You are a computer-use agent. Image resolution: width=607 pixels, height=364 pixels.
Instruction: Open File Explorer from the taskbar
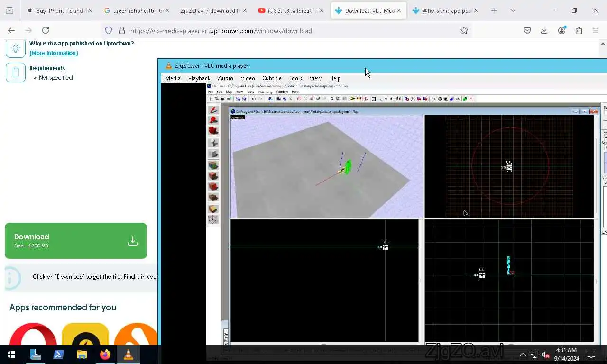(x=82, y=354)
